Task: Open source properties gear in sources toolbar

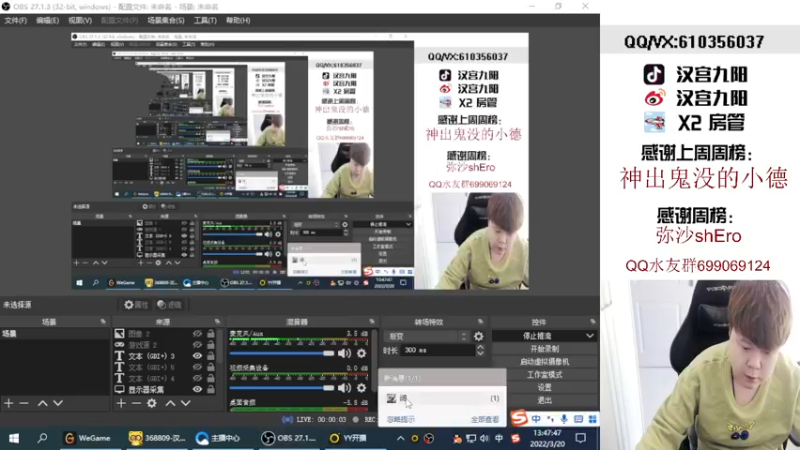Action: (152, 403)
